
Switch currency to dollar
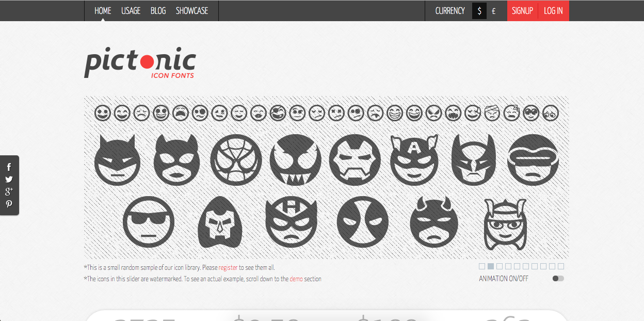click(479, 11)
